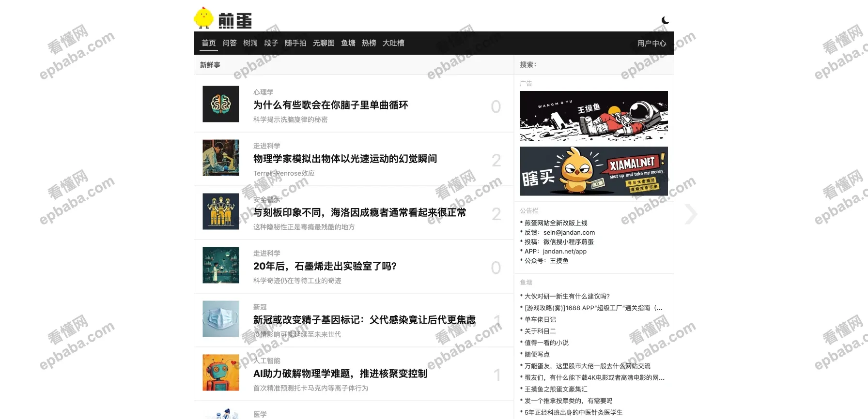Click subtitle 科学奇迹仍在等待工业的奇迹

(x=297, y=281)
